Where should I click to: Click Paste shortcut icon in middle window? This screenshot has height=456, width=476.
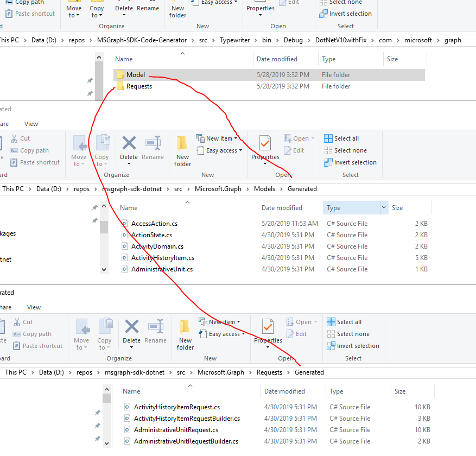14,162
